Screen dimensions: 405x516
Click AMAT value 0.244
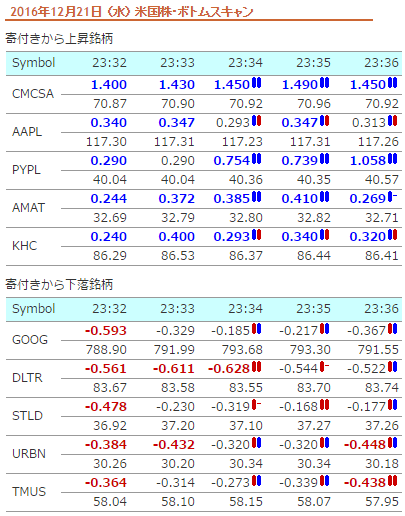coord(109,199)
